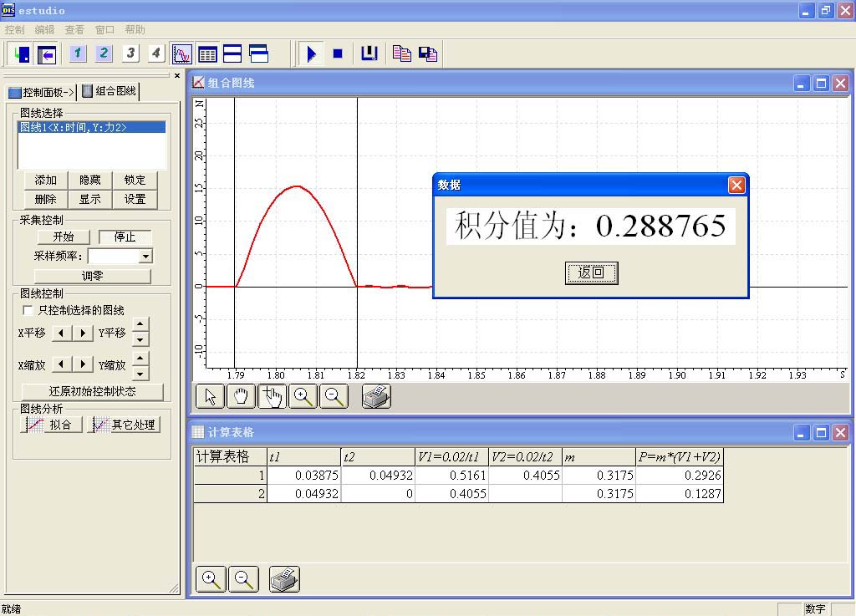The height and width of the screenshot is (616, 856).
Task: Click the 返回 button in dialog
Action: coord(591,272)
